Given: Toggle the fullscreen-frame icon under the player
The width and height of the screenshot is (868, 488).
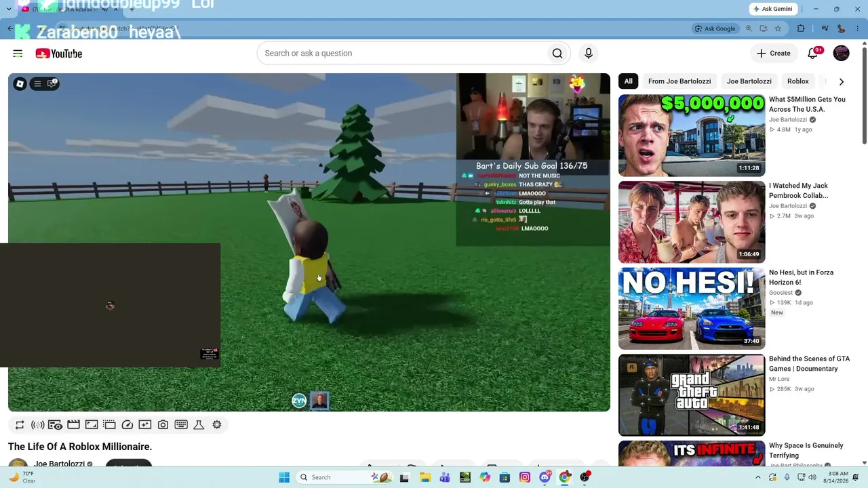Looking at the screenshot, I should click(92, 425).
